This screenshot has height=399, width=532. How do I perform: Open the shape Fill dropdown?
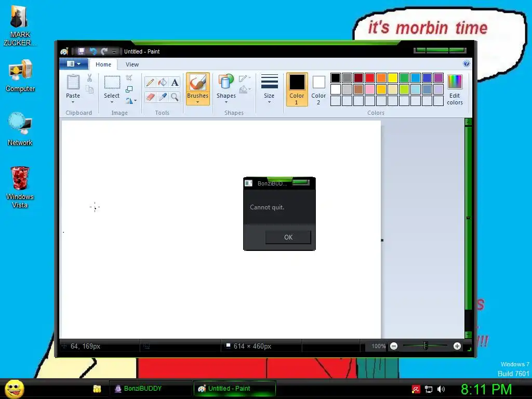[x=245, y=89]
